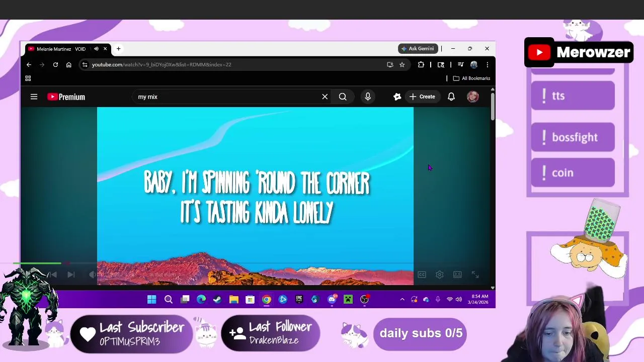Clear the 'my mix' search text
This screenshot has width=644, height=362.
click(325, 97)
